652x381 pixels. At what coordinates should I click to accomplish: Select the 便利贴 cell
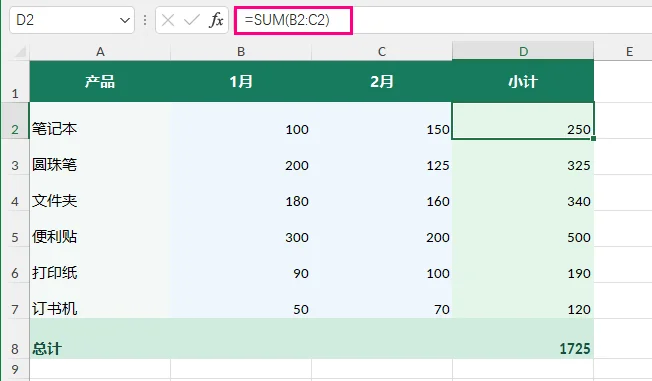pyautogui.click(x=100, y=229)
